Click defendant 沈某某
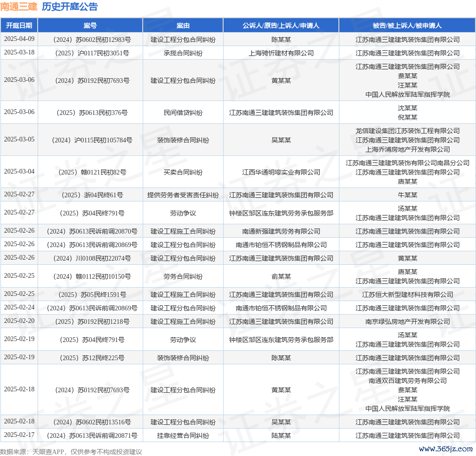The width and height of the screenshot is (476, 456). click(407, 108)
